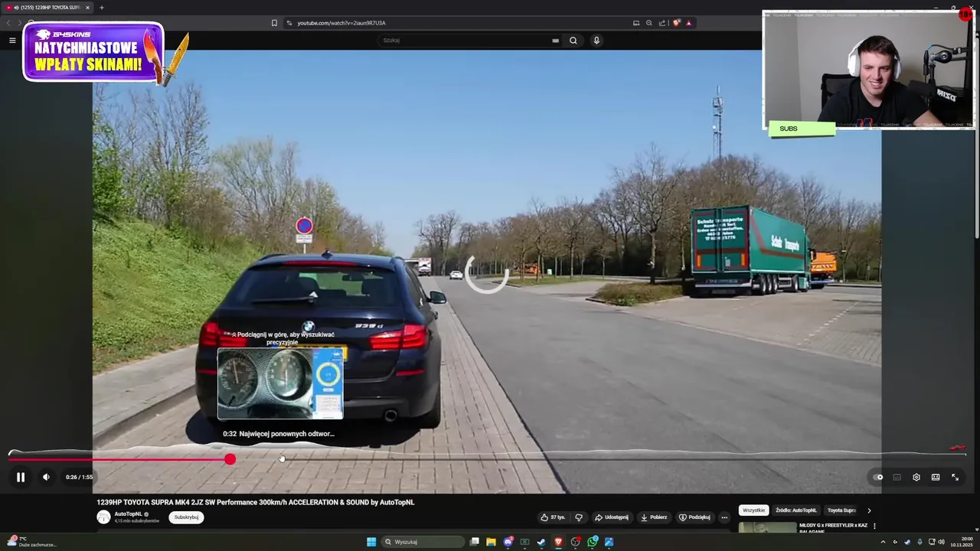980x551 pixels.
Task: Select the Wszystkie filter chip
Action: 753,510
